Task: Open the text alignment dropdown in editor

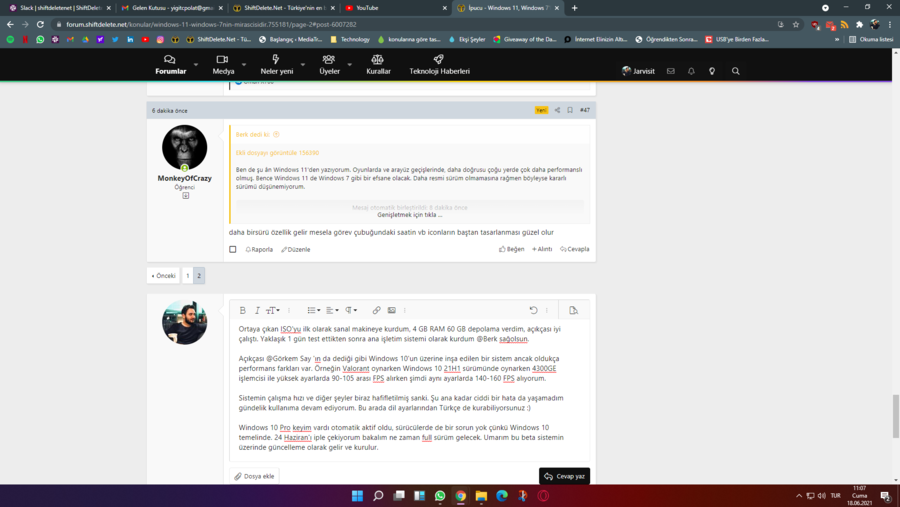Action: click(332, 310)
